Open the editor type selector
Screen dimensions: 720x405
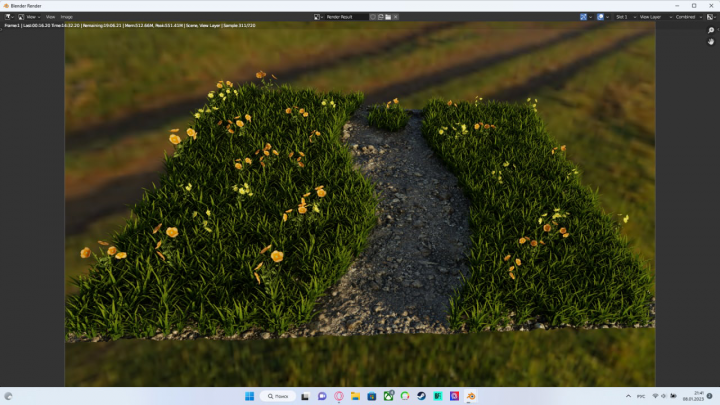9,17
